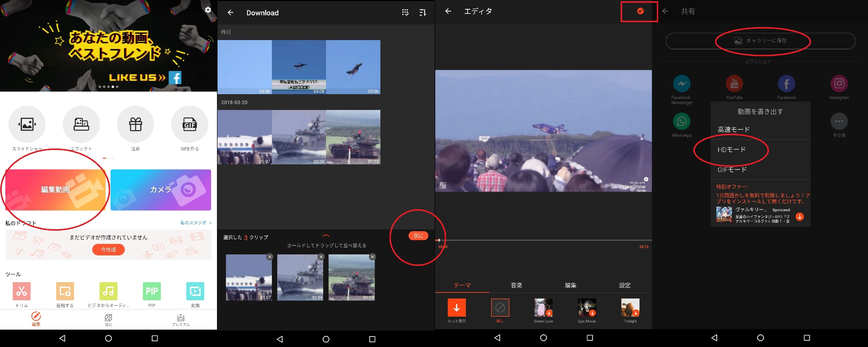
Task: Share to YouTube
Action: 734,83
